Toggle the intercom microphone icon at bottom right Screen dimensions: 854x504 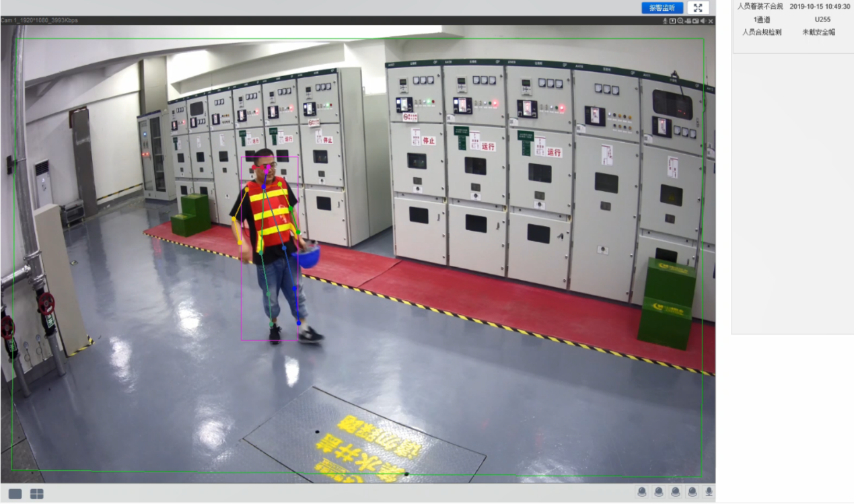click(709, 493)
